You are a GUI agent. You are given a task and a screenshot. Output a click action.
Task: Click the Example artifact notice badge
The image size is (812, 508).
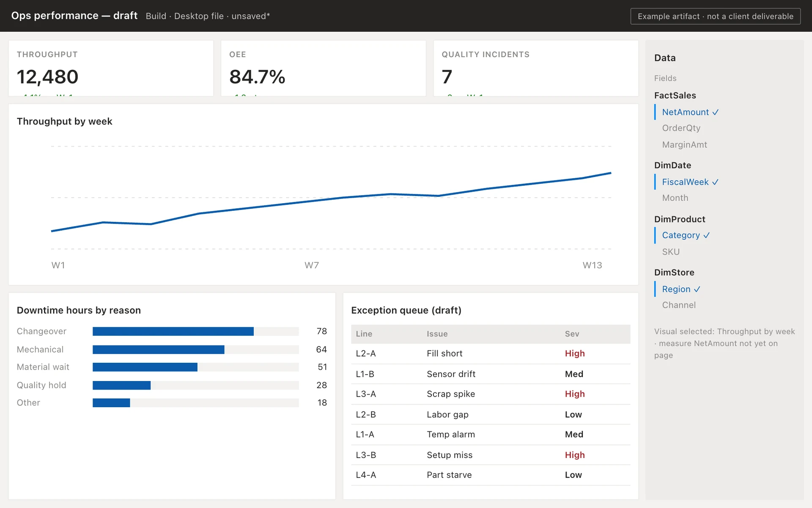[715, 16]
